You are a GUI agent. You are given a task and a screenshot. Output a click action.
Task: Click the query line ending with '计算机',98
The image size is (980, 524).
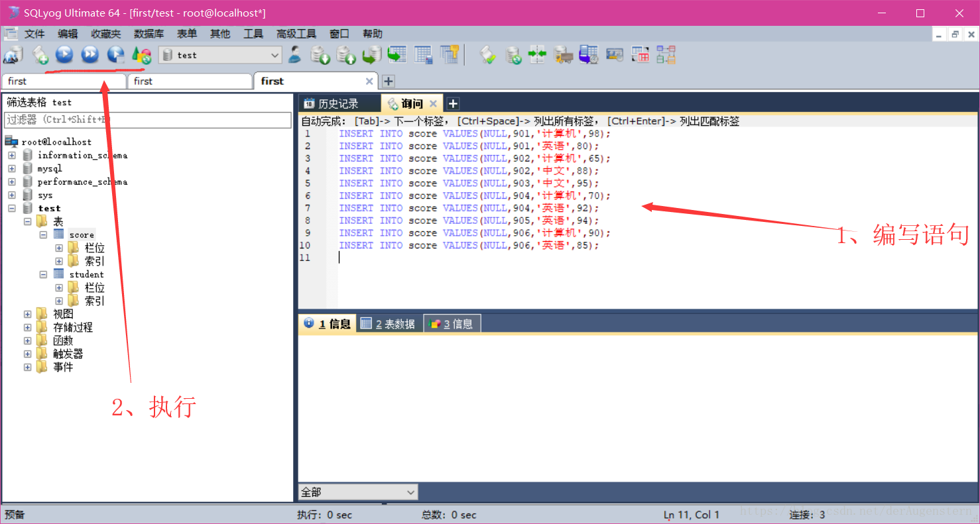[475, 133]
